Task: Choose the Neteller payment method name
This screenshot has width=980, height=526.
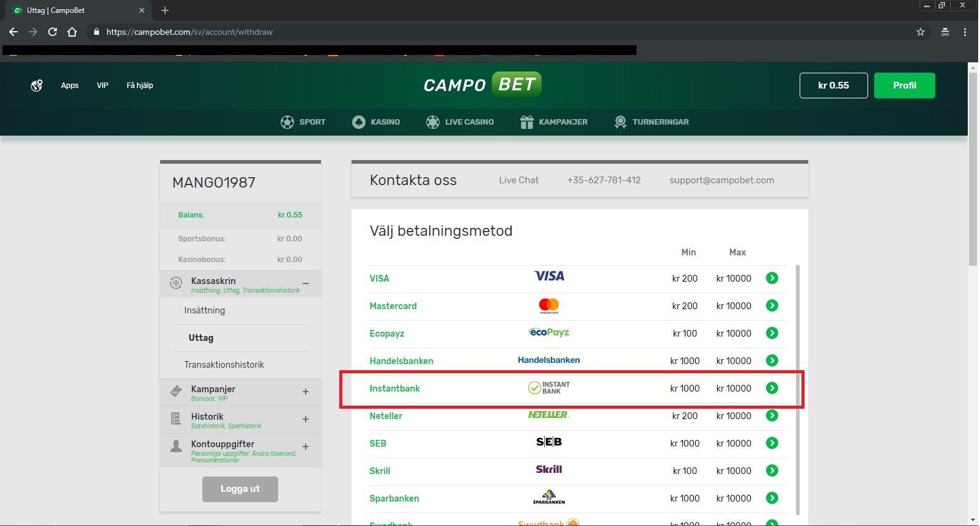Action: pos(386,416)
